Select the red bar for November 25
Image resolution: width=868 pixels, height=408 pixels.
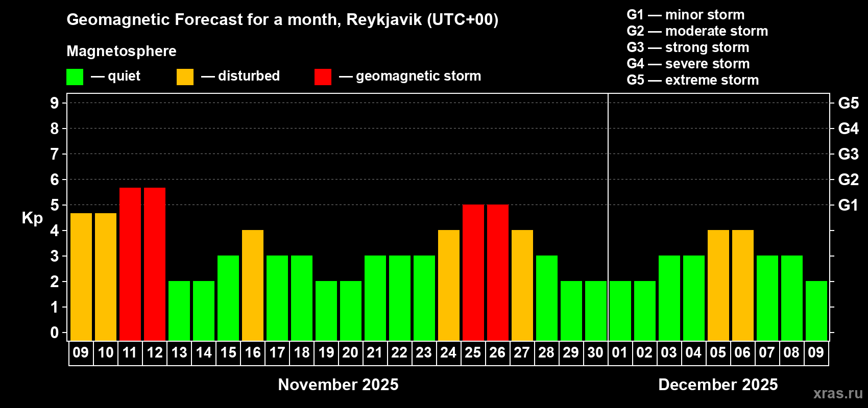pos(473,273)
